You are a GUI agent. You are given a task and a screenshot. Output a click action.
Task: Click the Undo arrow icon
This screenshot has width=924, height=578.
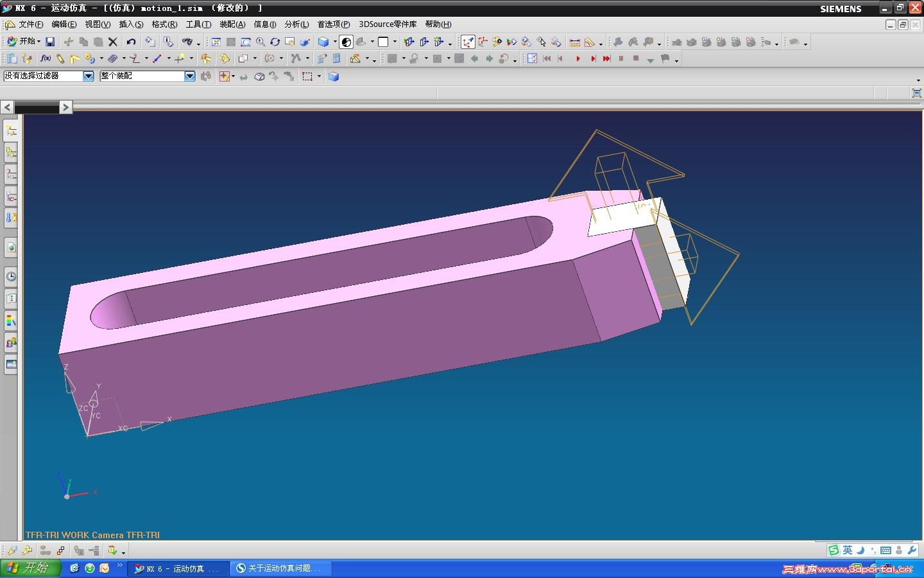(131, 42)
